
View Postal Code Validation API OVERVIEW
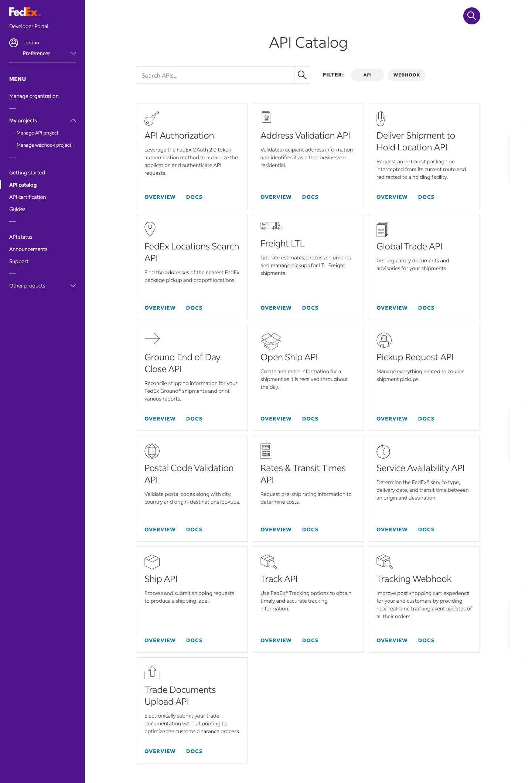coord(160,530)
